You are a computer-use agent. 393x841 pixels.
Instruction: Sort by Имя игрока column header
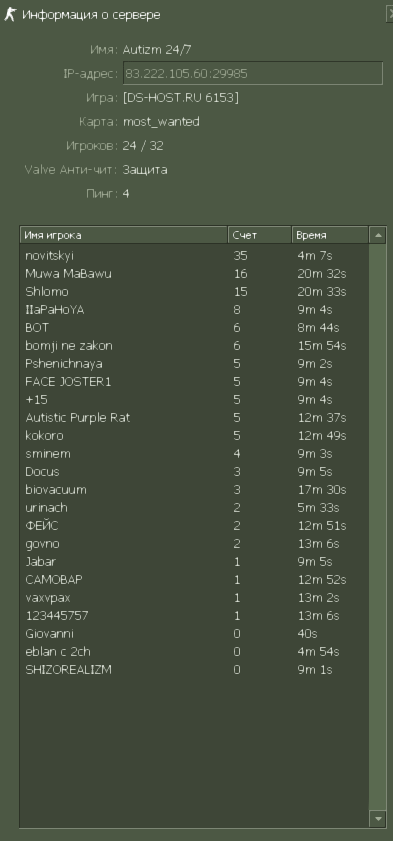click(x=124, y=235)
